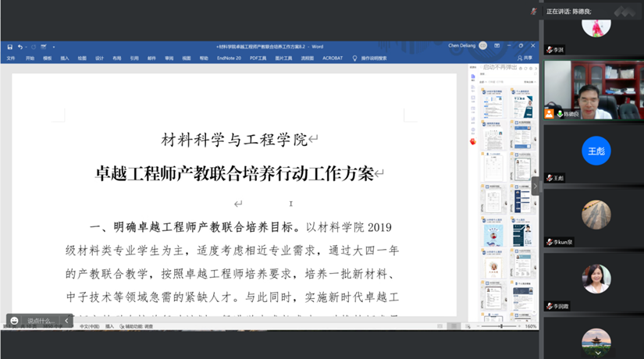Image resolution: width=644 pixels, height=359 pixels.
Task: Click the zoom slider in status bar
Action: coord(501,326)
